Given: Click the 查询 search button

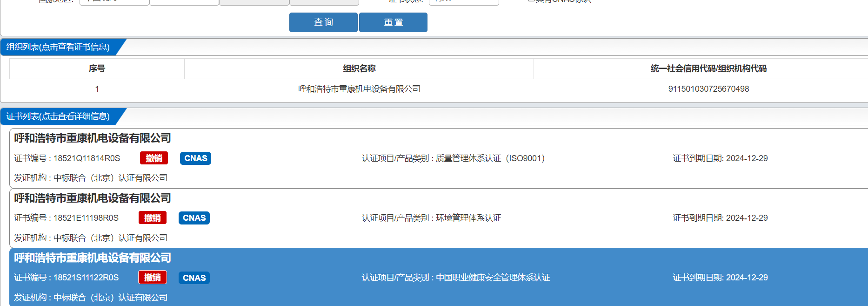Looking at the screenshot, I should [323, 22].
